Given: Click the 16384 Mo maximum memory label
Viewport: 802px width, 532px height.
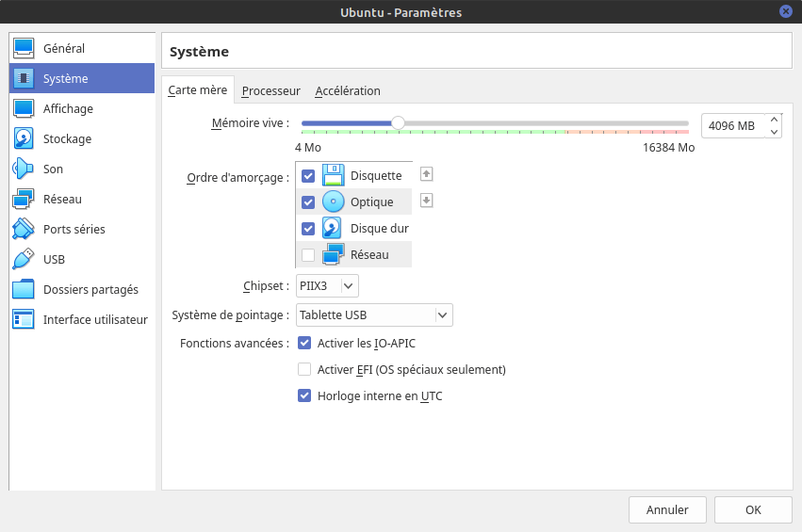Looking at the screenshot, I should coord(668,148).
